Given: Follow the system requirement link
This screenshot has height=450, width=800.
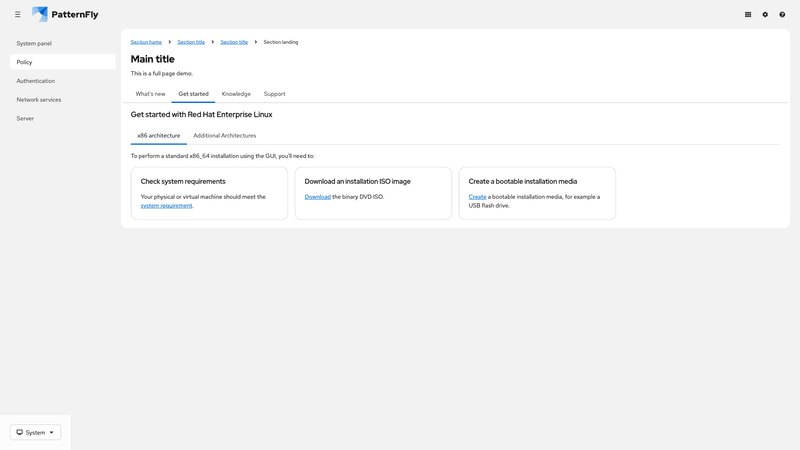Looking at the screenshot, I should tap(166, 205).
